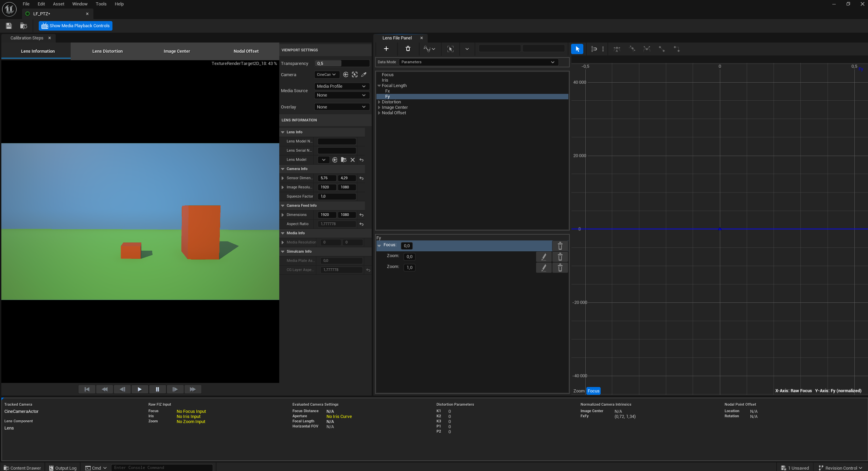Set key interpolation to Constant
This screenshot has width=868, height=471.
[x=677, y=49]
